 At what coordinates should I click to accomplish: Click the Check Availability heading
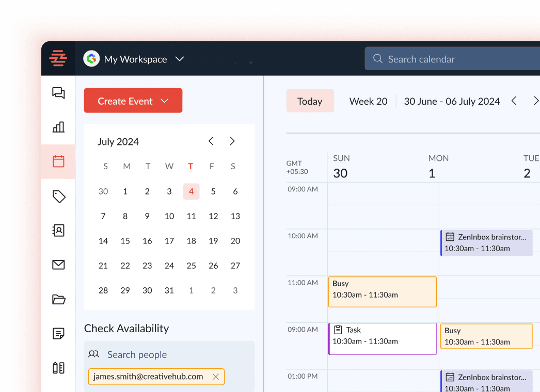[126, 329]
